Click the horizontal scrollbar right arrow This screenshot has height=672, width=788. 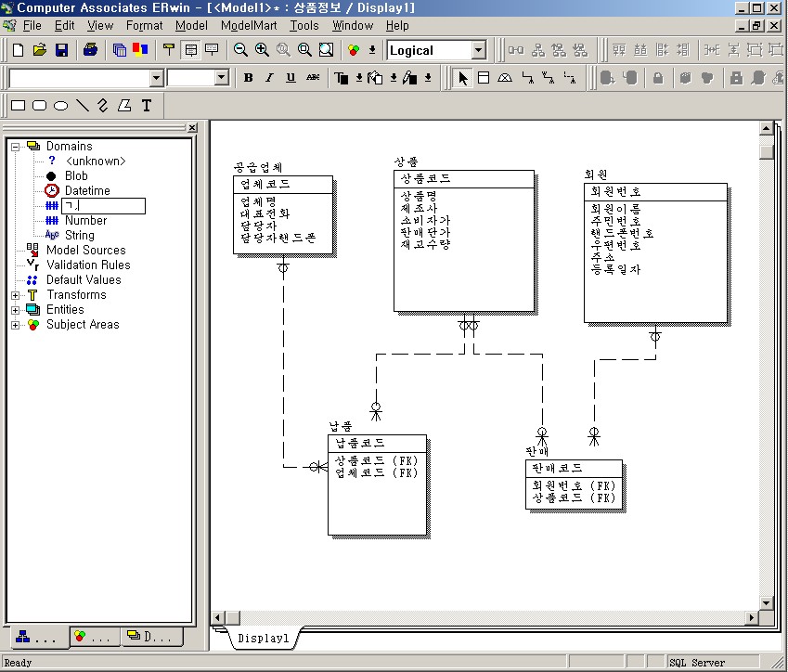coord(751,617)
